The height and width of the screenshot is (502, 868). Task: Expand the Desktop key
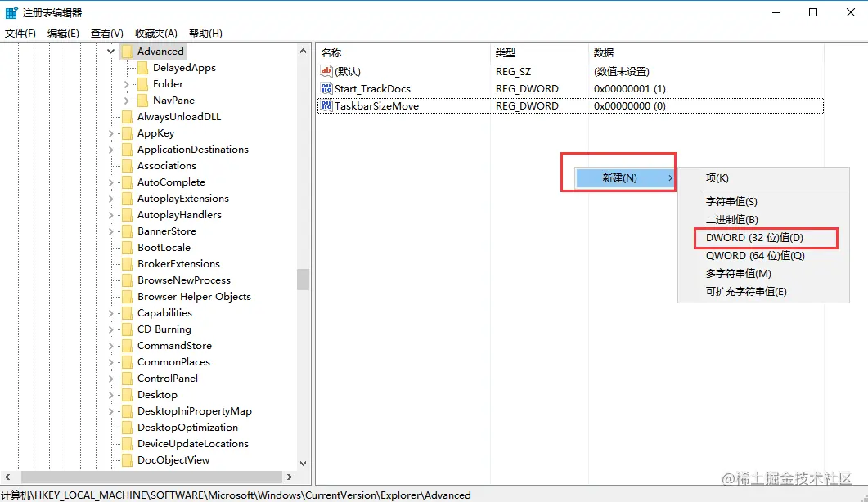(x=110, y=395)
